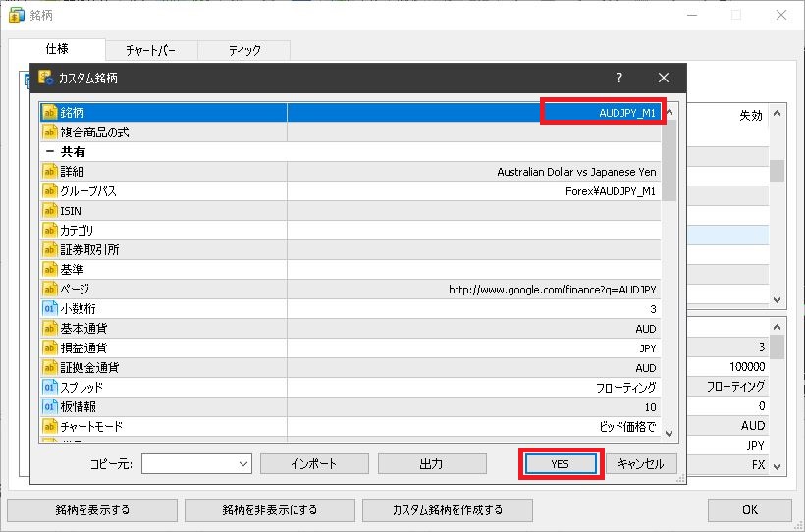
Task: Click 銘柄を非表示にする button
Action: click(270, 510)
